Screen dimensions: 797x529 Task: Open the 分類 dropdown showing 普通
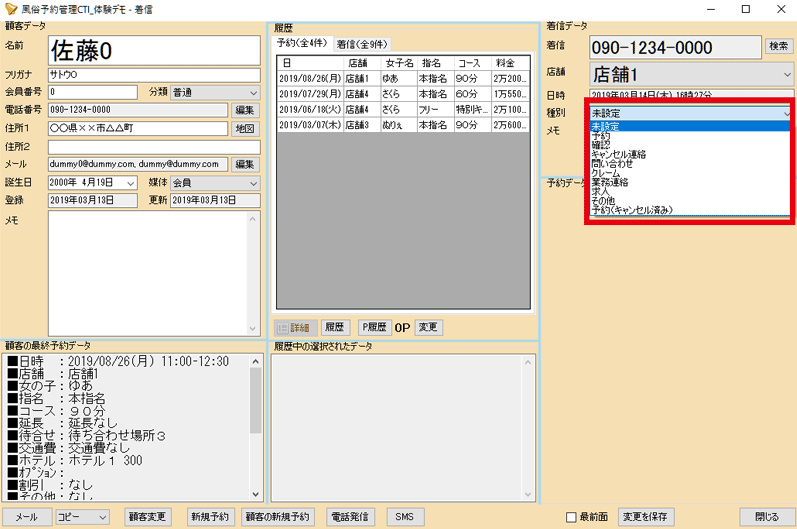pyautogui.click(x=215, y=92)
